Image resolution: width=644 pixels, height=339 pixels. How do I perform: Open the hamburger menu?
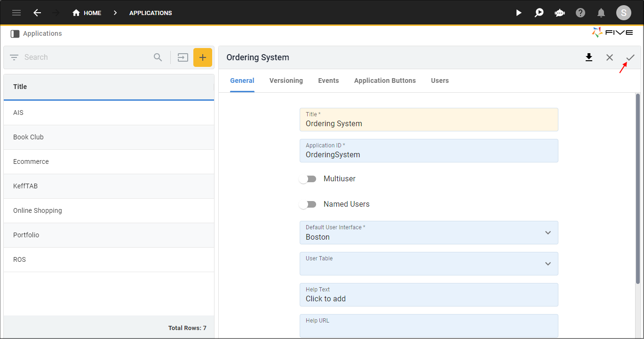coord(16,13)
